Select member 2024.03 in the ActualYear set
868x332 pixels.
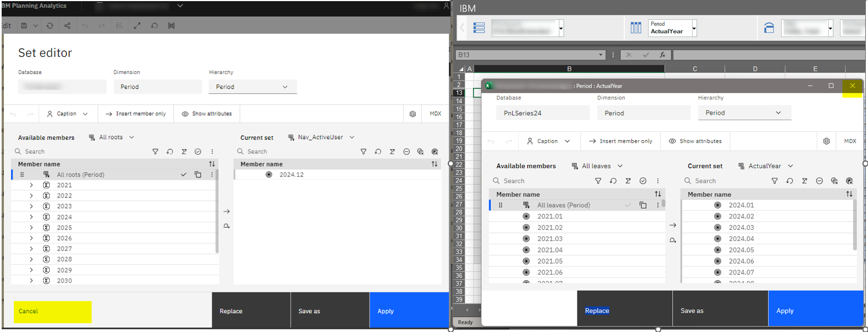pos(741,228)
